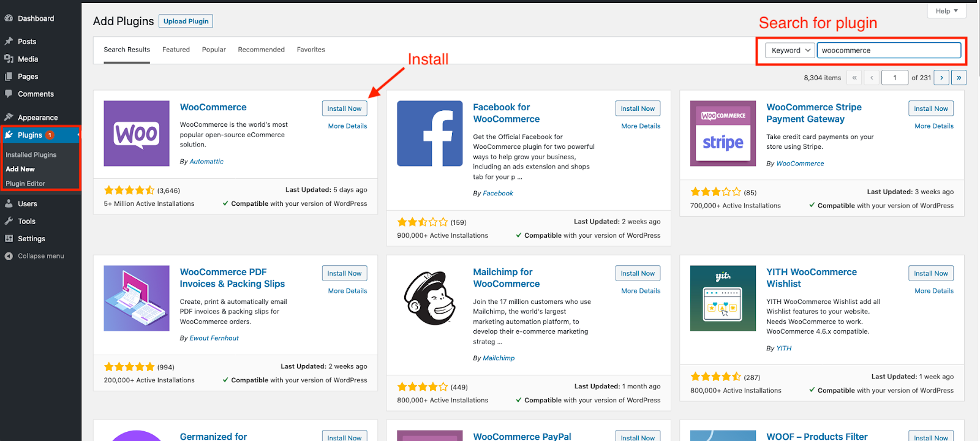Screen dimensions: 980x441
Task: Click the Mailchimp plugin star rating
Action: pyautogui.click(x=423, y=387)
